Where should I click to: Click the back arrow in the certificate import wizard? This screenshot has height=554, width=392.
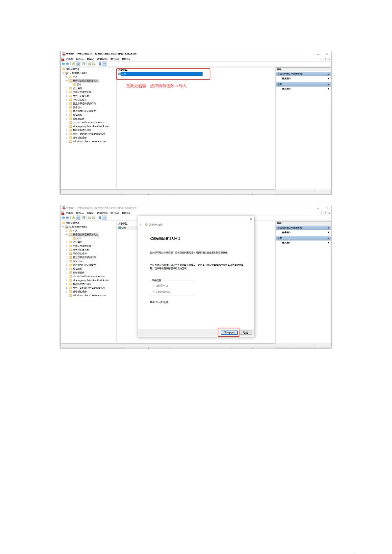(141, 225)
